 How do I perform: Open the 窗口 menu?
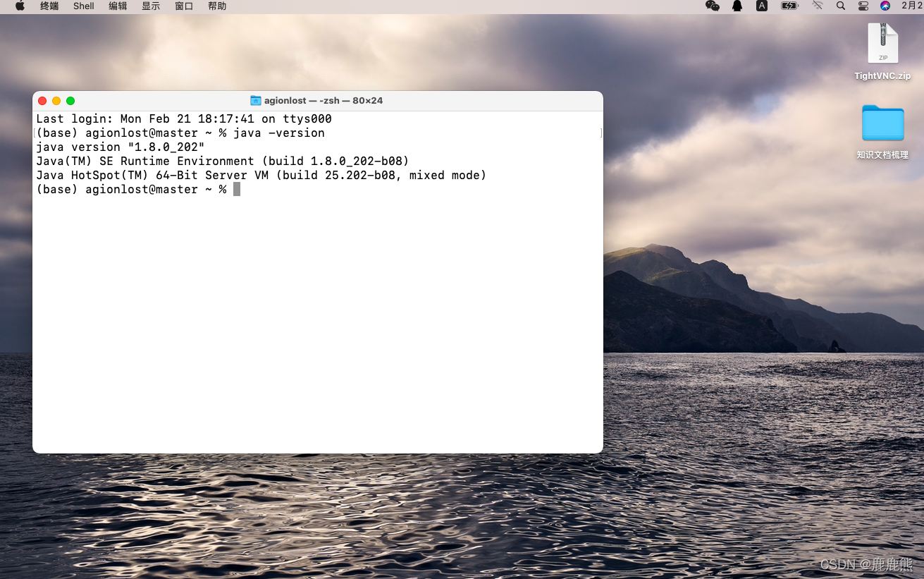(183, 6)
